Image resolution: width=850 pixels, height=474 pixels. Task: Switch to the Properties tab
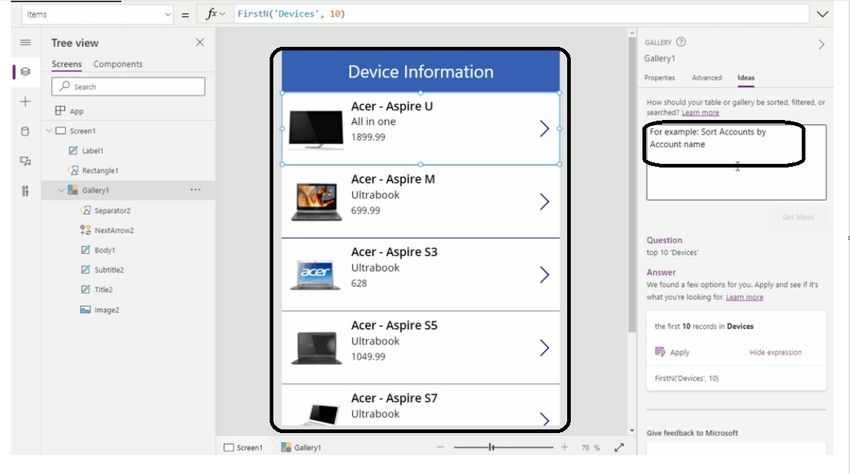click(660, 78)
